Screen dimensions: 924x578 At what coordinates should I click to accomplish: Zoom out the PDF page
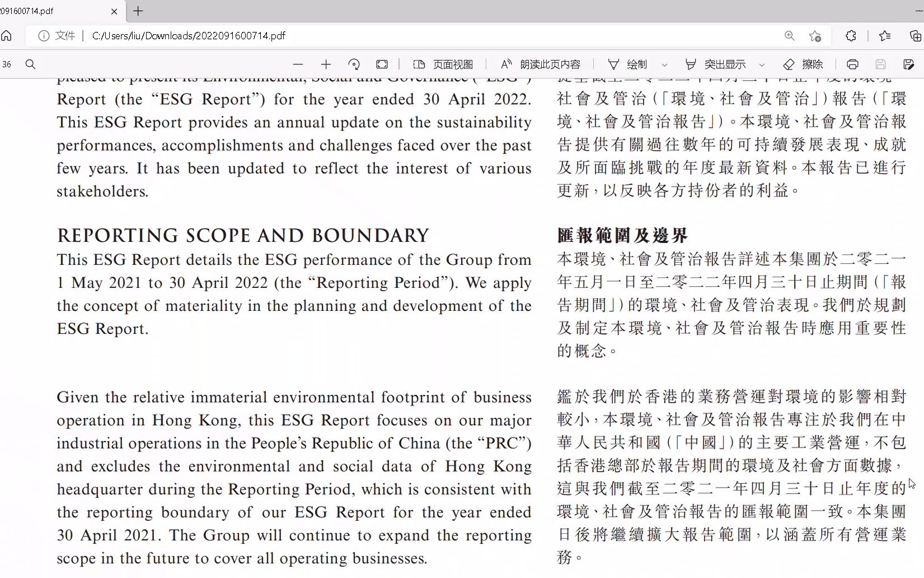[298, 64]
